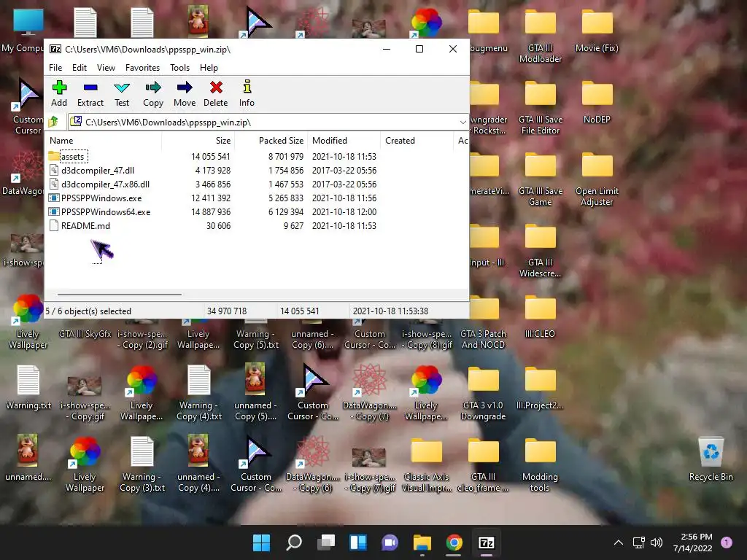Expand the 7-Zip address path dropdown
Viewport: 747px width, 560px height.
462,122
